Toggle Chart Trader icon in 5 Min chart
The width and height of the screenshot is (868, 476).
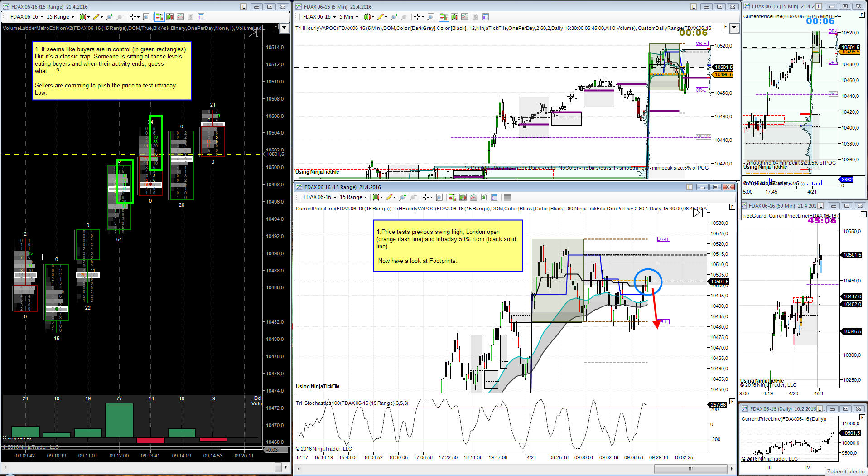[x=444, y=17]
